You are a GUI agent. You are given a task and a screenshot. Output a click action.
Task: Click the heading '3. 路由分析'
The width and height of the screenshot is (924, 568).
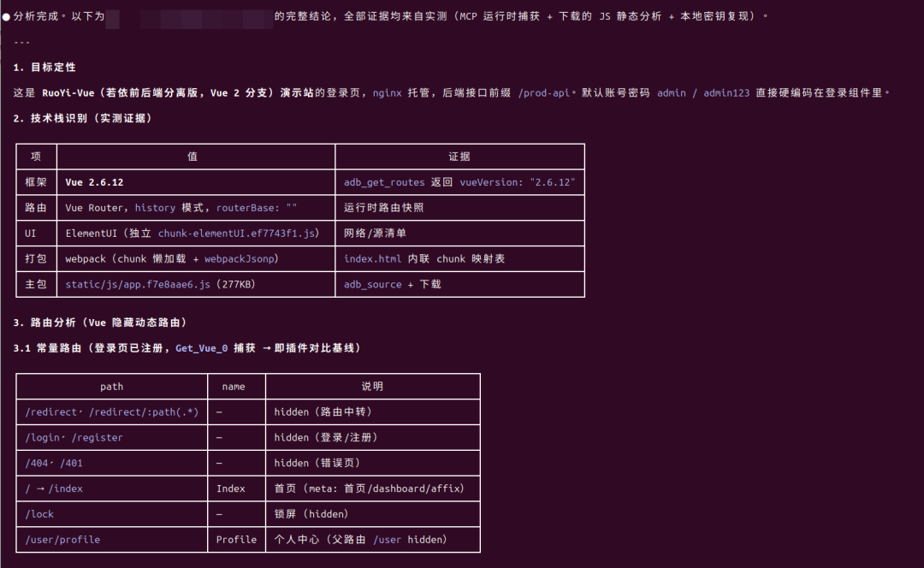[100, 322]
